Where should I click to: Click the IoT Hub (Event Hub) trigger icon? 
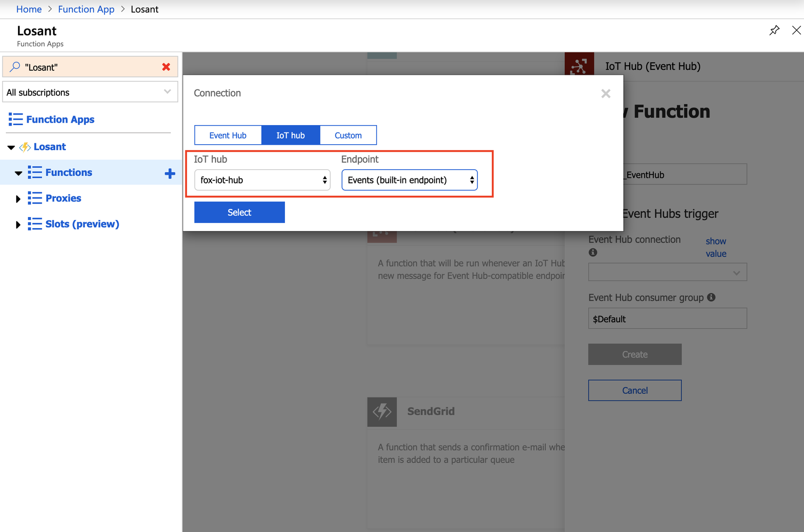[x=580, y=66]
